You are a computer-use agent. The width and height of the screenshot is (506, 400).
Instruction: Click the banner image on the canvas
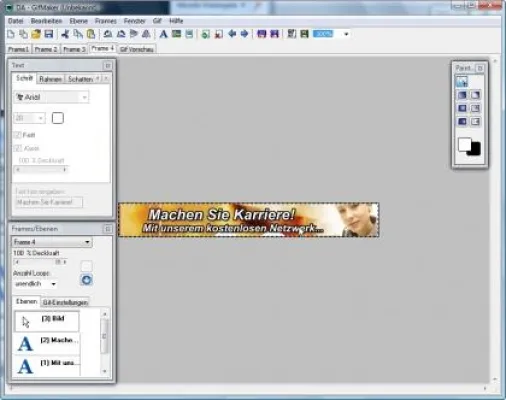click(249, 220)
